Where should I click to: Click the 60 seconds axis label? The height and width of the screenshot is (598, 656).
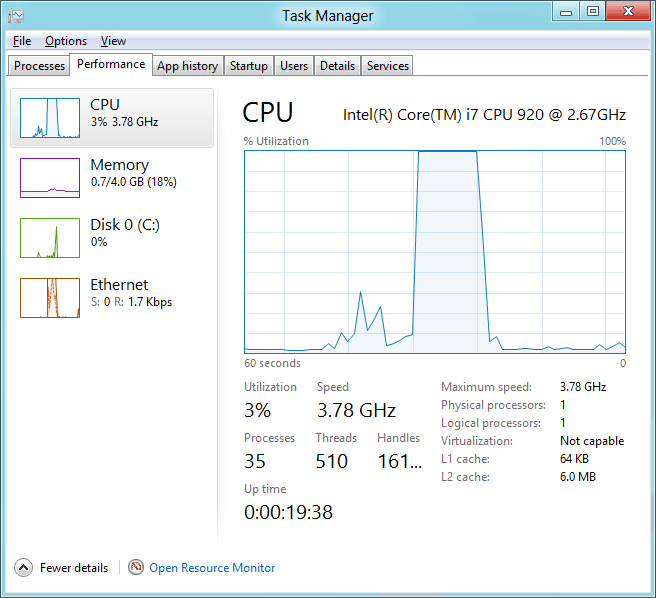coord(272,363)
